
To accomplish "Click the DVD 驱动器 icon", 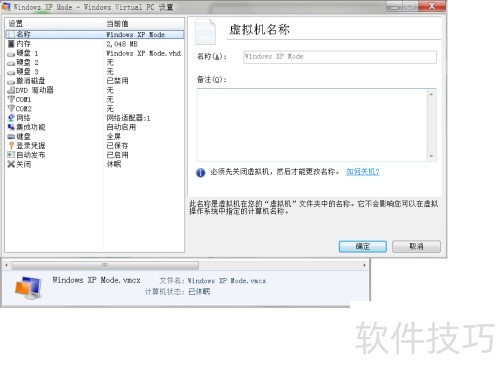I will [11, 90].
